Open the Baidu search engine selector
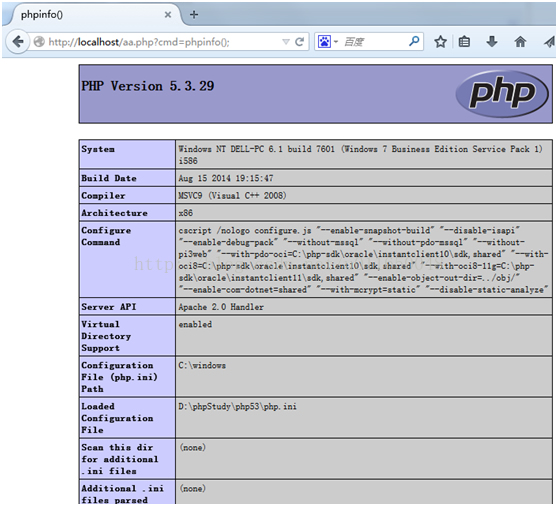Image resolution: width=558 pixels, height=506 pixels. pyautogui.click(x=327, y=42)
